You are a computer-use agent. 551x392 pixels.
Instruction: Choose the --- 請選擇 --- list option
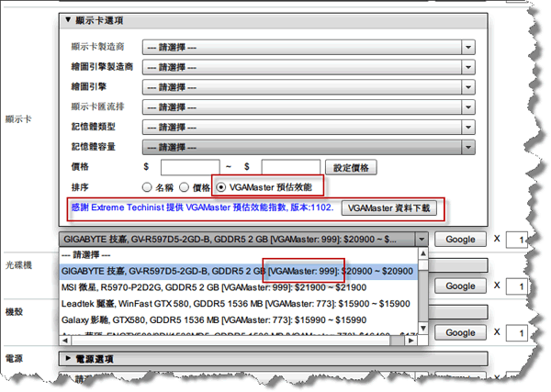(239, 254)
